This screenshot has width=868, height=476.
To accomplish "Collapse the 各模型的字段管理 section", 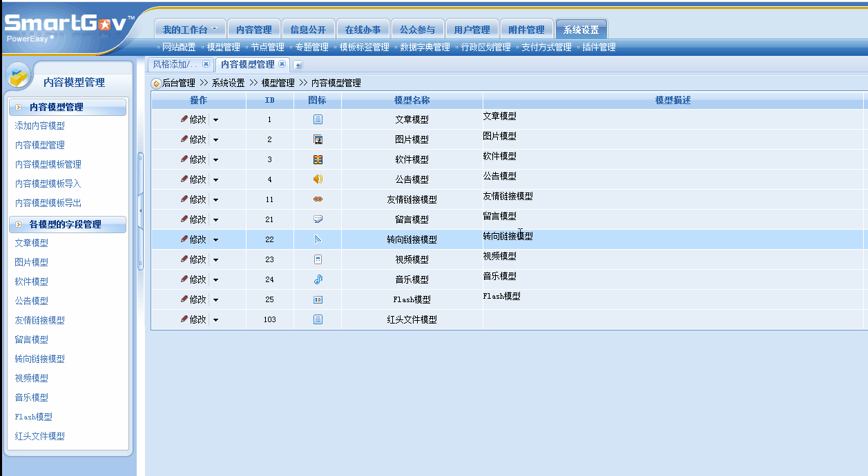I will [x=19, y=225].
